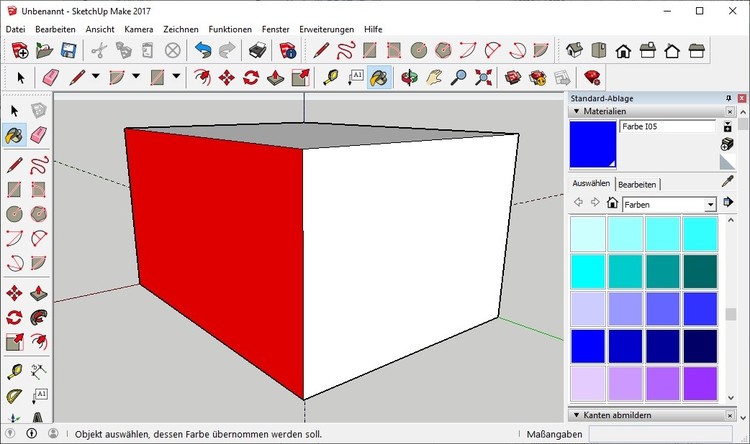This screenshot has height=444, width=750.
Task: Open the Rectangle tool dropdown arrow
Action: 176,77
